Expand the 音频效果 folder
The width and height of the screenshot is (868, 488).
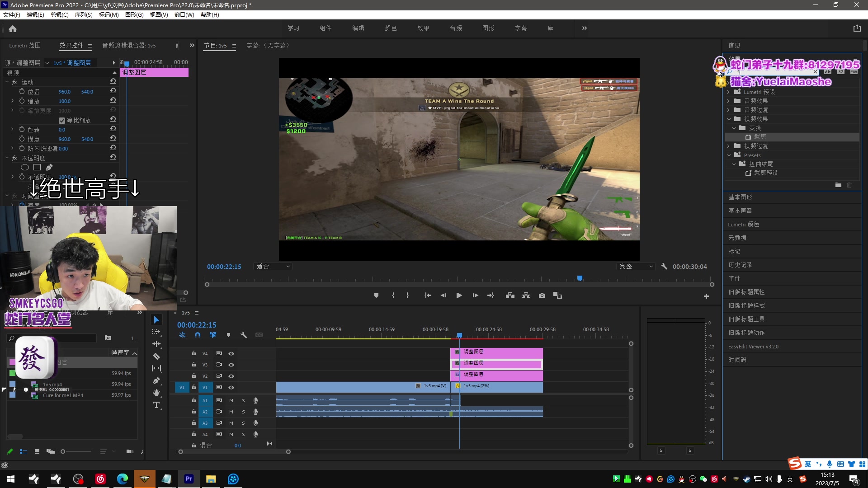point(728,101)
